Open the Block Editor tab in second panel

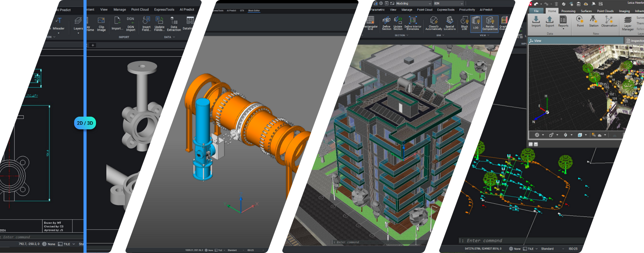254,11
